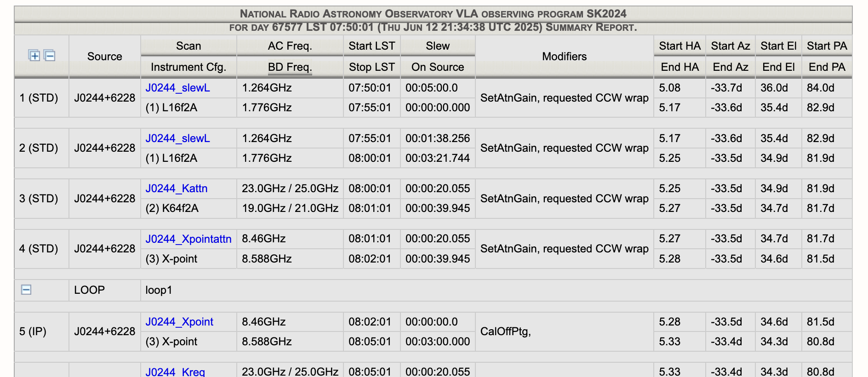Click the BD Freq. column header
The image size is (868, 377).
pyautogui.click(x=290, y=67)
